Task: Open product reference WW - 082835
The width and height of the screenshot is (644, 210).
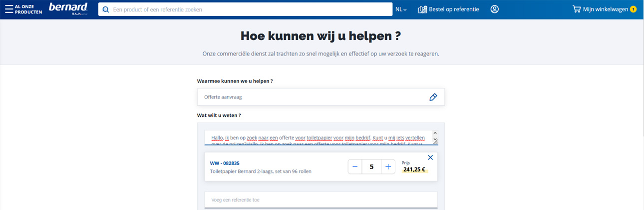Action: click(225, 163)
